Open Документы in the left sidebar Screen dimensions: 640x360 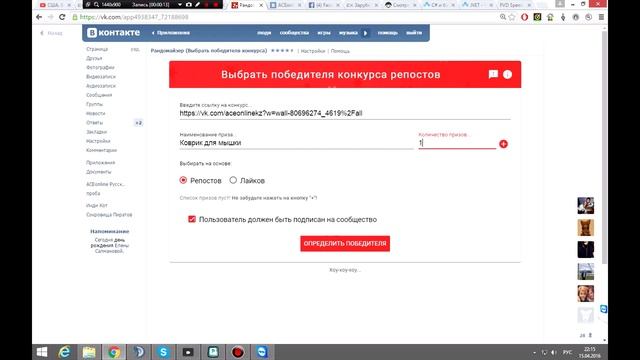point(99,172)
